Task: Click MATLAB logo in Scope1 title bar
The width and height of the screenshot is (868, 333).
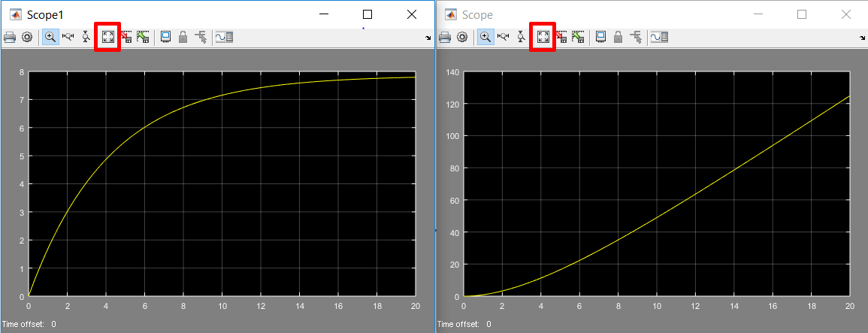Action: point(16,15)
